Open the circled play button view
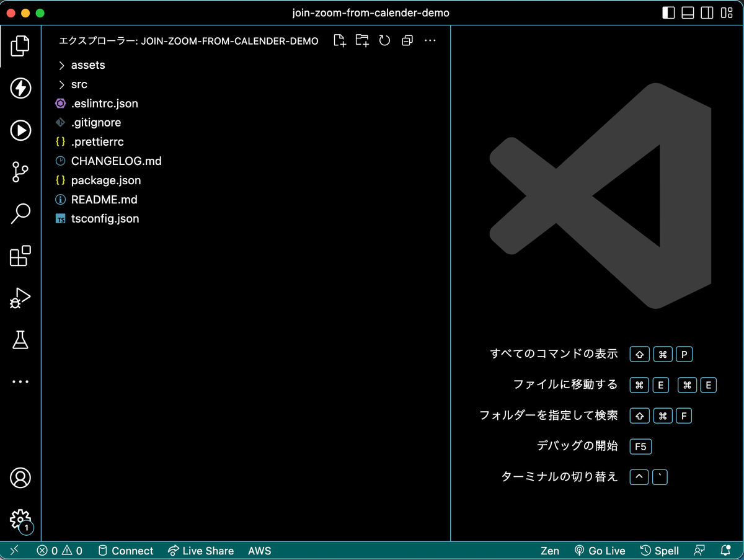The width and height of the screenshot is (744, 560). point(20,130)
